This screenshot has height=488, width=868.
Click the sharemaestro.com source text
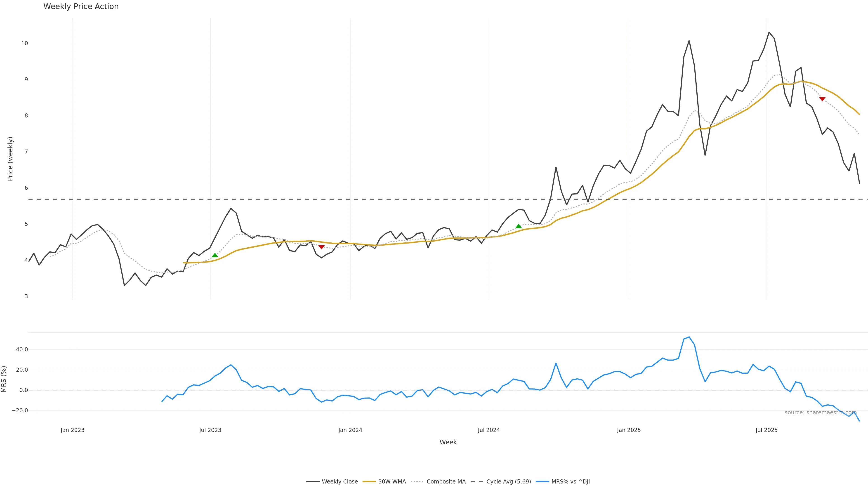click(x=821, y=413)
